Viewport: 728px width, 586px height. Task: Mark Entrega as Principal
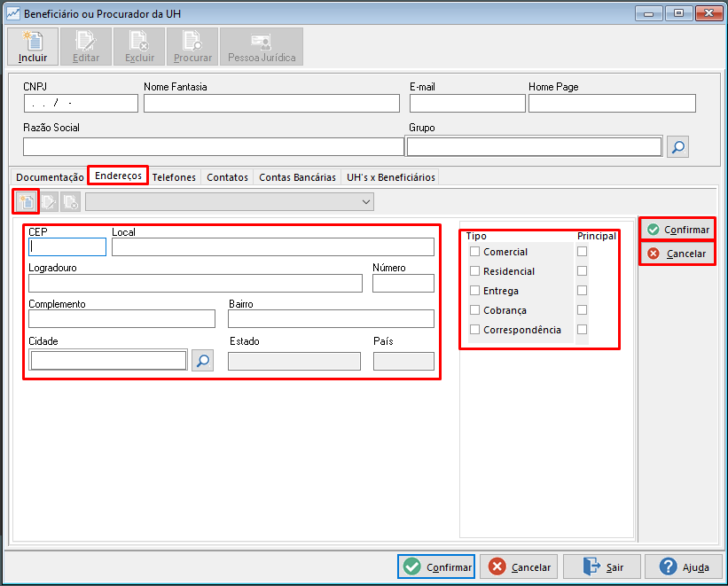tap(583, 291)
